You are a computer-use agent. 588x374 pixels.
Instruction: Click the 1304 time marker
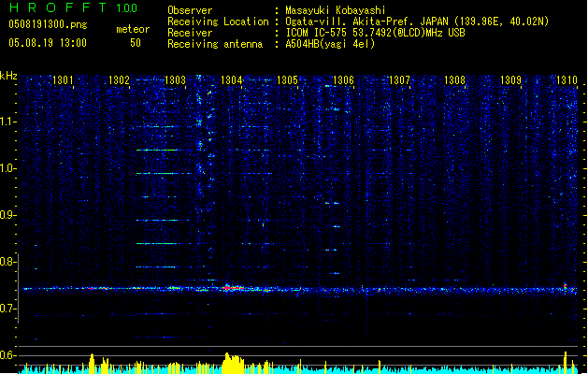232,80
